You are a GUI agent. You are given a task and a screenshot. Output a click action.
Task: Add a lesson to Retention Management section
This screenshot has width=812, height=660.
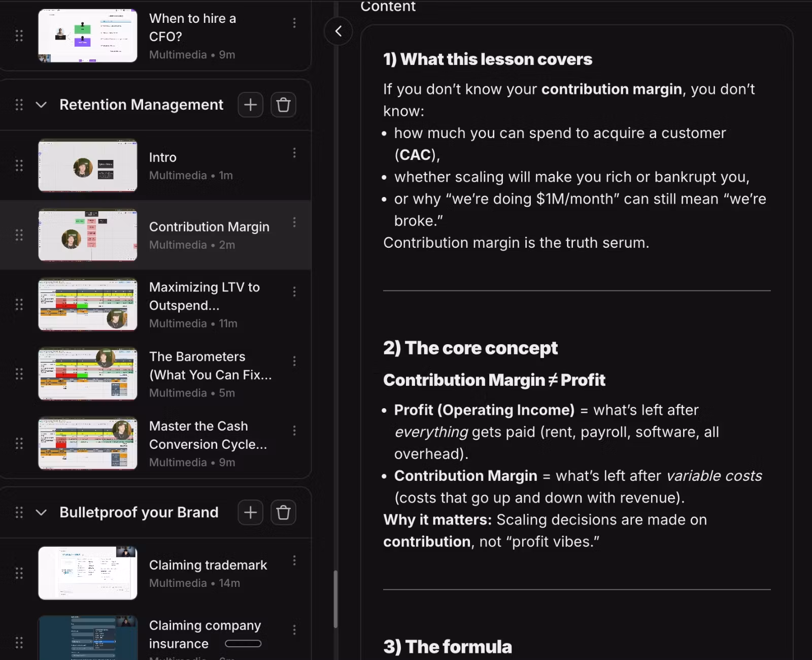pyautogui.click(x=250, y=105)
